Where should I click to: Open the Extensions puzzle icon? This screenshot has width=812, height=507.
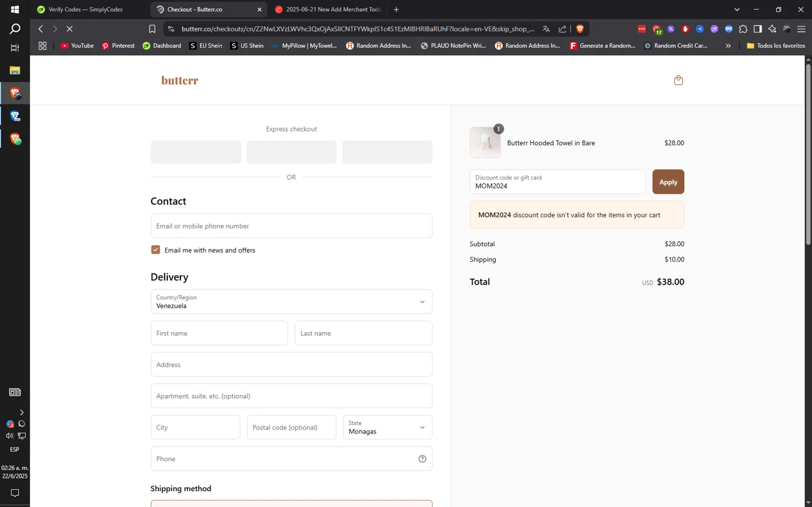coord(743,29)
